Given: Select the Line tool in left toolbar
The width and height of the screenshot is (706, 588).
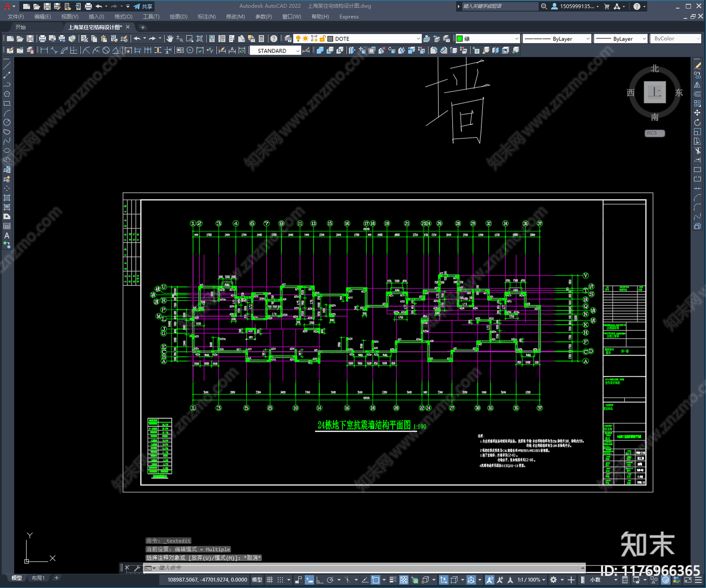Looking at the screenshot, I should pos(7,66).
